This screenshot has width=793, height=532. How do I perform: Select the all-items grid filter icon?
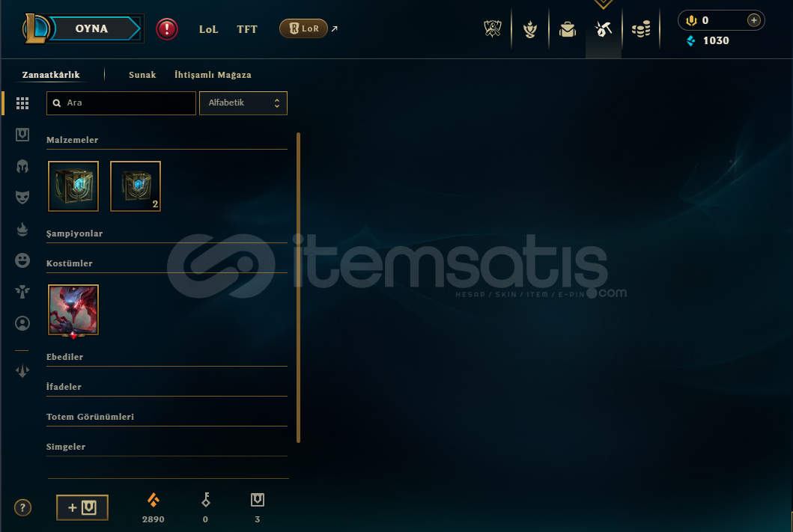pyautogui.click(x=22, y=103)
